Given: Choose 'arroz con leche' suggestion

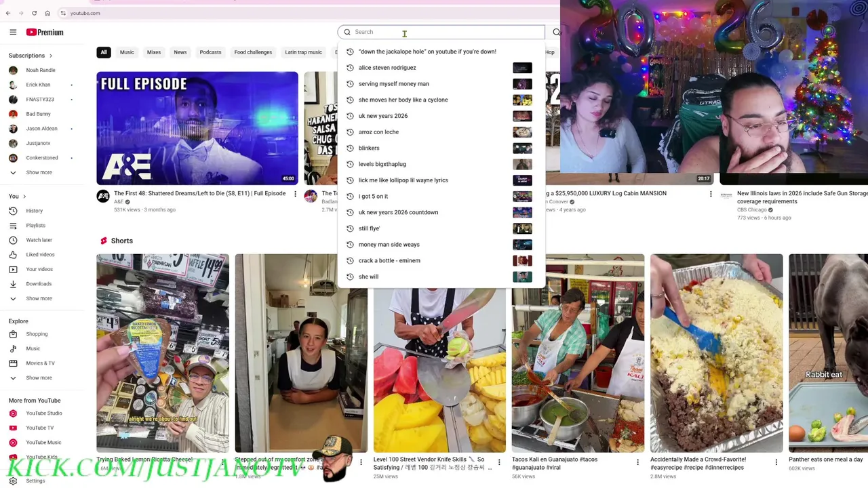Looking at the screenshot, I should point(441,132).
